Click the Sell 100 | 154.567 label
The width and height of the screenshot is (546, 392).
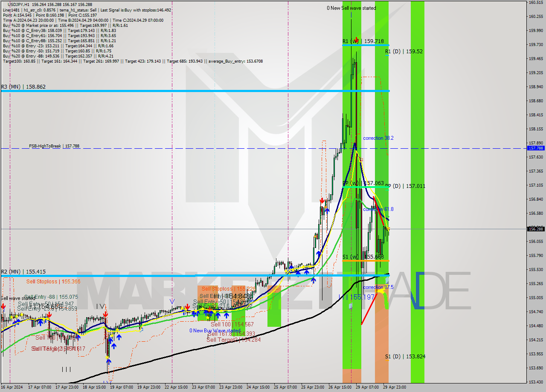coord(232,325)
